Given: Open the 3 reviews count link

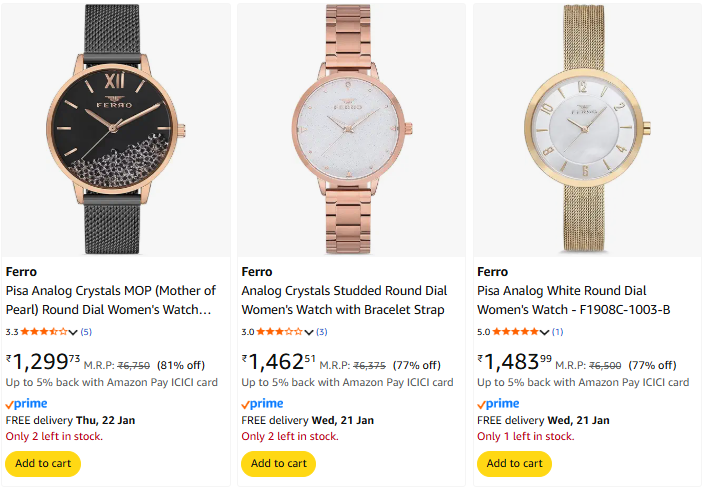Looking at the screenshot, I should 322,332.
